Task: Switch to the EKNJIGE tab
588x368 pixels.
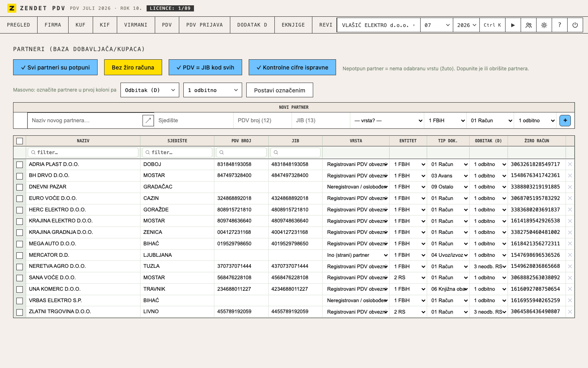Action: [x=293, y=25]
